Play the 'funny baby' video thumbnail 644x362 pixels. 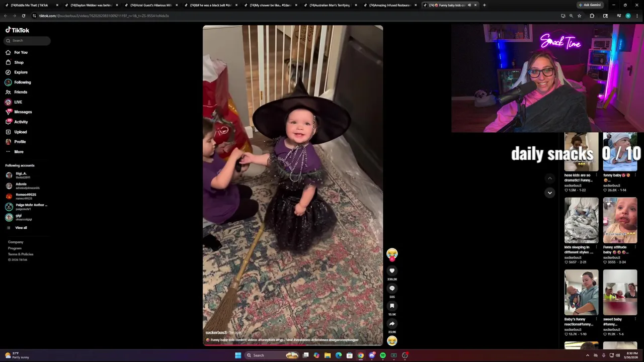(x=620, y=152)
